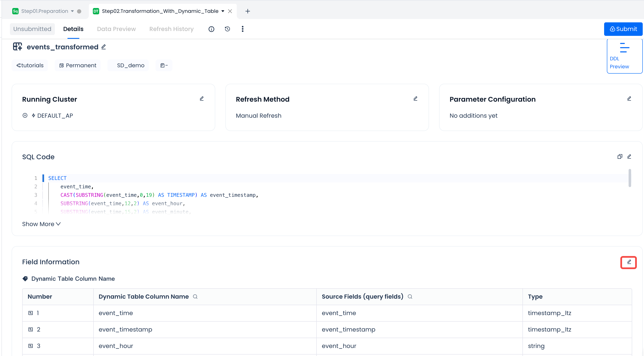Open version history clock icon
Screen dimensions: 644x356
pos(227,29)
